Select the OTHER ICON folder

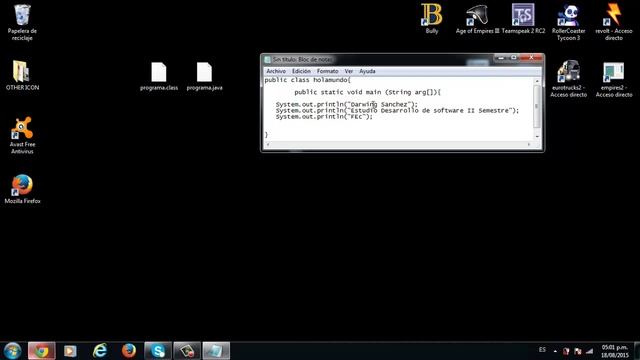(22, 75)
